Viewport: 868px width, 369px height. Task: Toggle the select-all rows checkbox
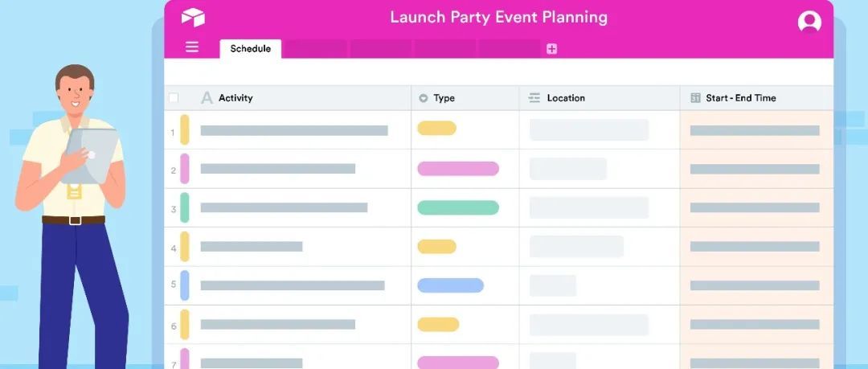tap(174, 98)
